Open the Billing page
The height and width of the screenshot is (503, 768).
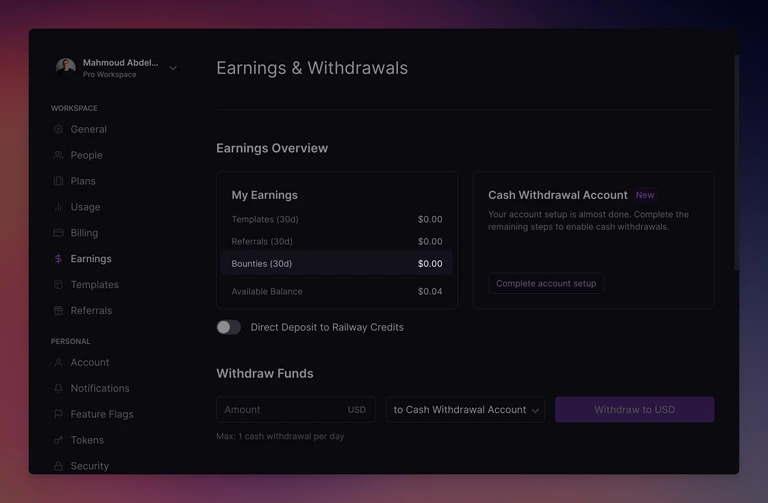coord(84,233)
